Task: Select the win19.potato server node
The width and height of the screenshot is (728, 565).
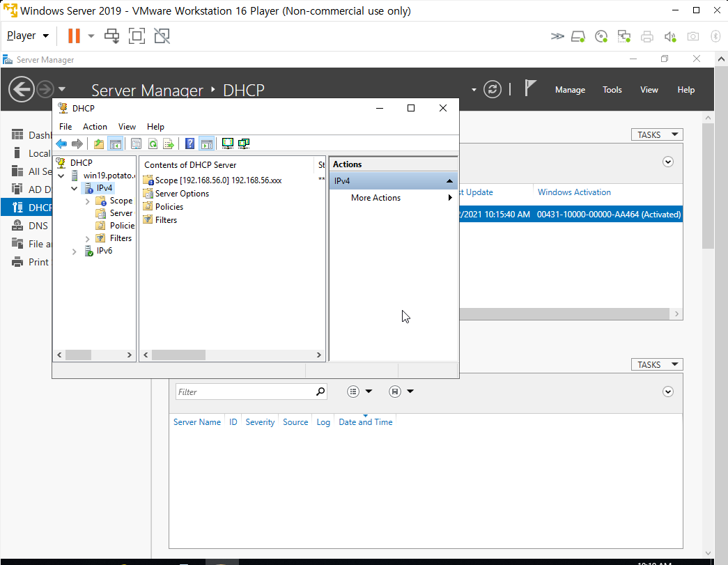Action: [109, 176]
